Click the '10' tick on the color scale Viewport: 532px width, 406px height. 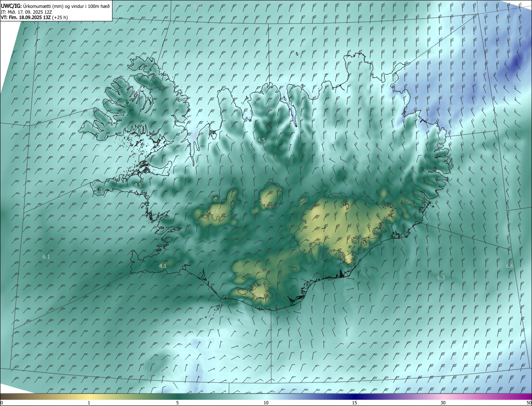(x=266, y=403)
